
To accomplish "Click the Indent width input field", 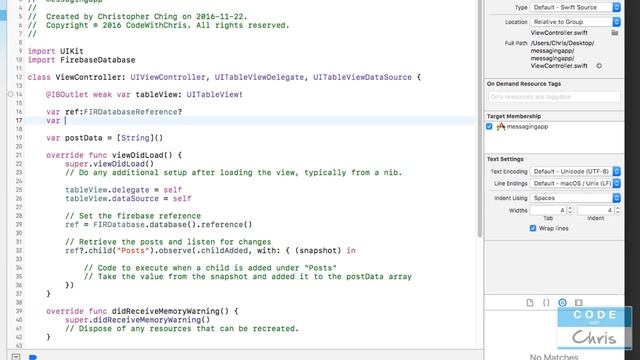I will point(596,211).
